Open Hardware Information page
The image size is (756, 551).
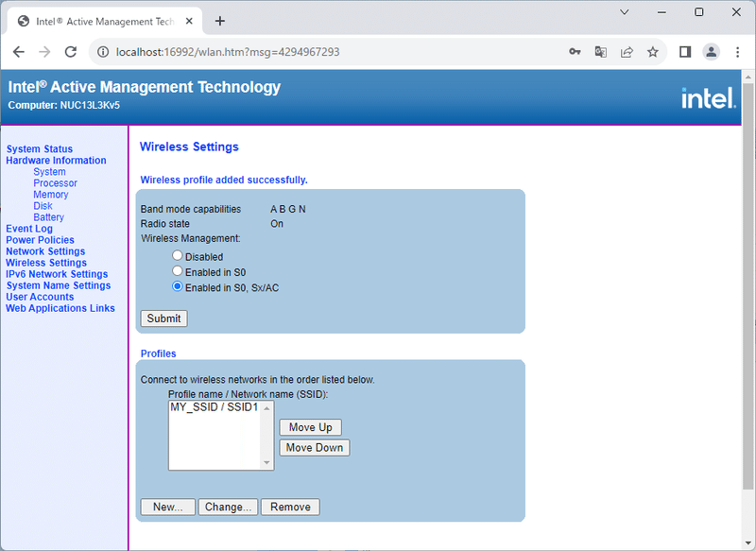click(x=56, y=160)
